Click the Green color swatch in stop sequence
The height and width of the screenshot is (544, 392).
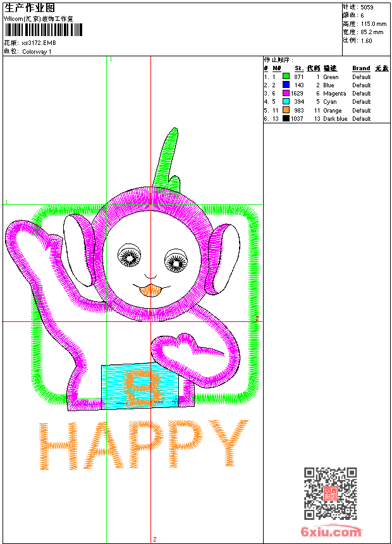[x=286, y=77]
